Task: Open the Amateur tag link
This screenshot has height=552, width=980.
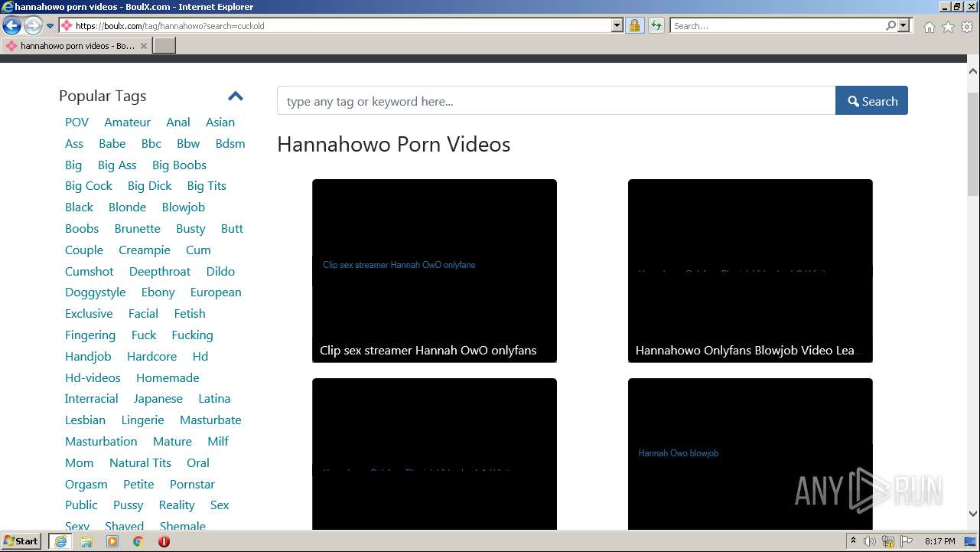Action: coord(128,122)
